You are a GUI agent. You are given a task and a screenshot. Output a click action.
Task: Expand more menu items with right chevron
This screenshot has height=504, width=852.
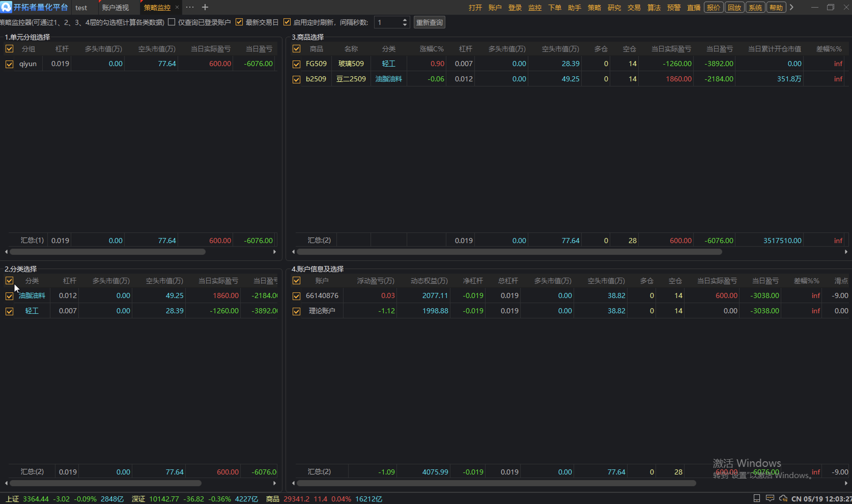(791, 7)
